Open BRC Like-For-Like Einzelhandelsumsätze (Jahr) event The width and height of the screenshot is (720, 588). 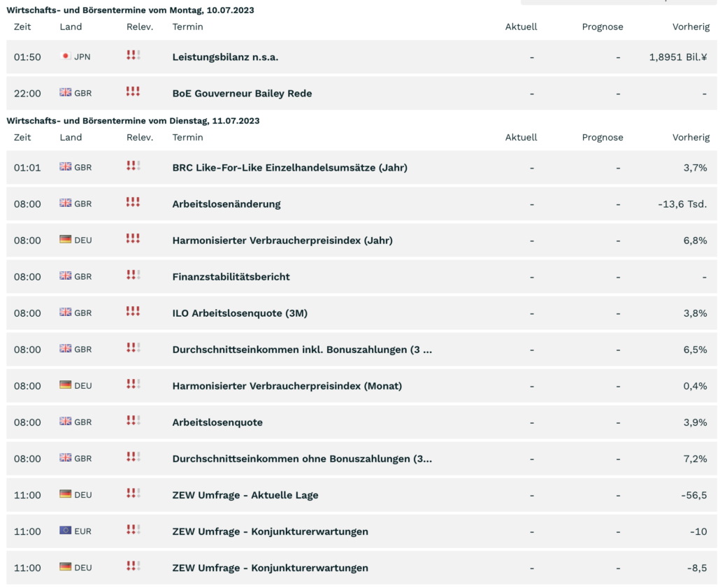click(289, 168)
